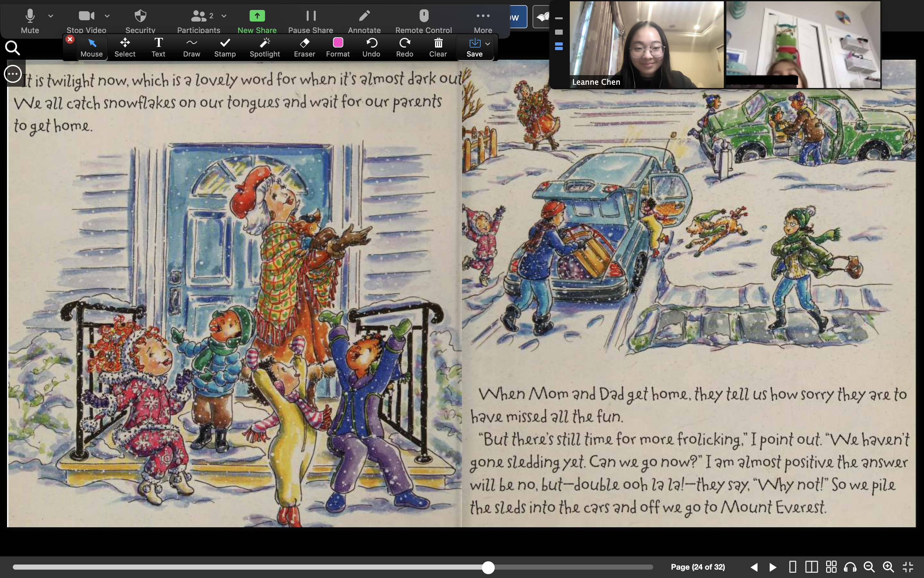Screen dimensions: 924x578
Task: Go to the previous page
Action: pos(754,567)
